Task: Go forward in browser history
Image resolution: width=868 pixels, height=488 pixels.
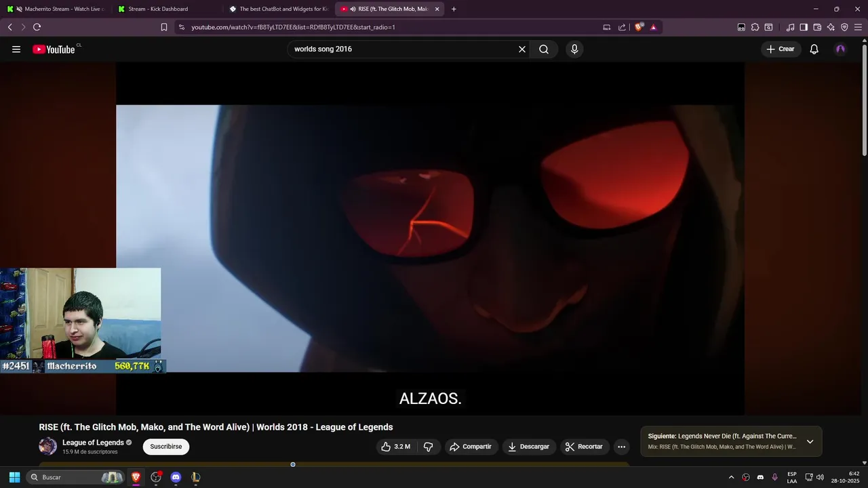Action: coord(23,27)
